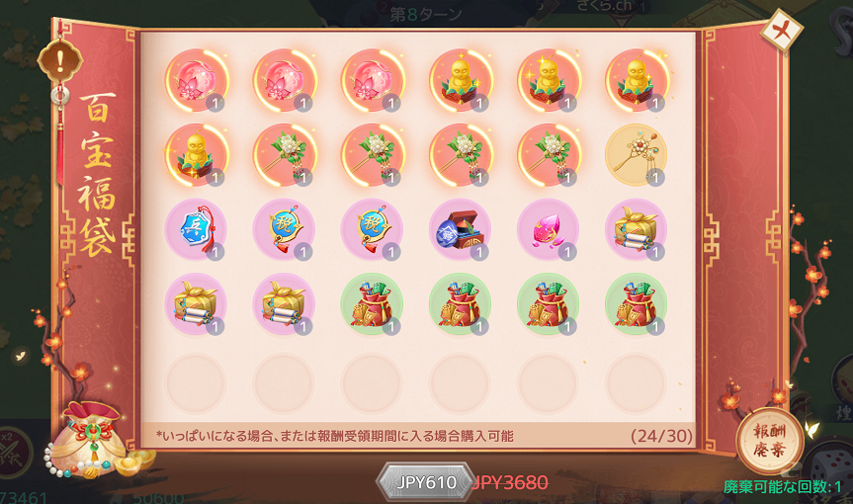The height and width of the screenshot is (504, 853).
Task: Select the last white flower hairpin
Action: tap(548, 155)
